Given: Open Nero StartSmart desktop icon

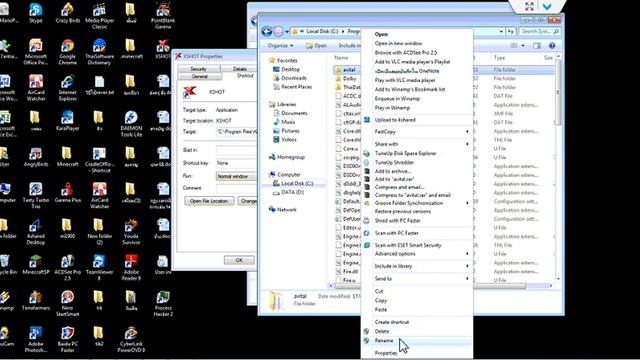Looking at the screenshot, I should [x=67, y=303].
